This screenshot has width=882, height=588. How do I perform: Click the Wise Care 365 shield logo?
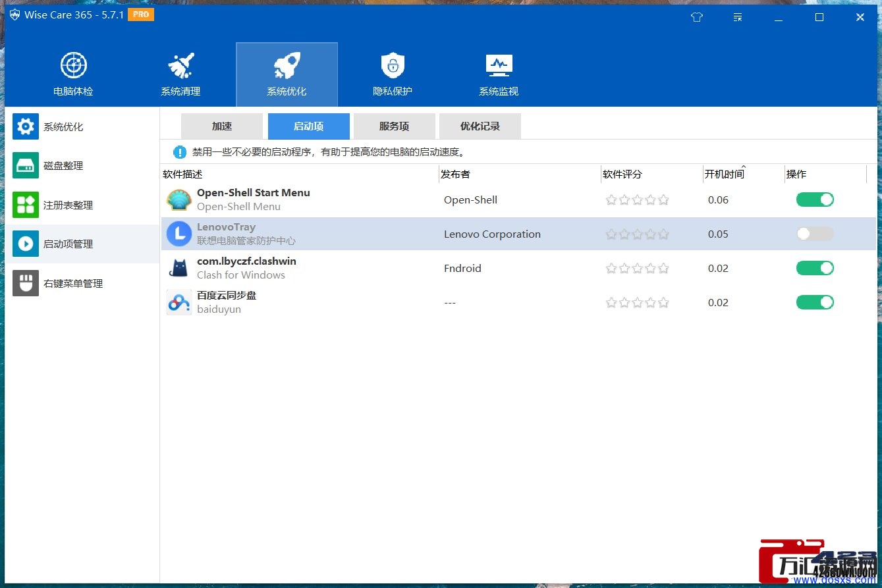pyautogui.click(x=15, y=15)
